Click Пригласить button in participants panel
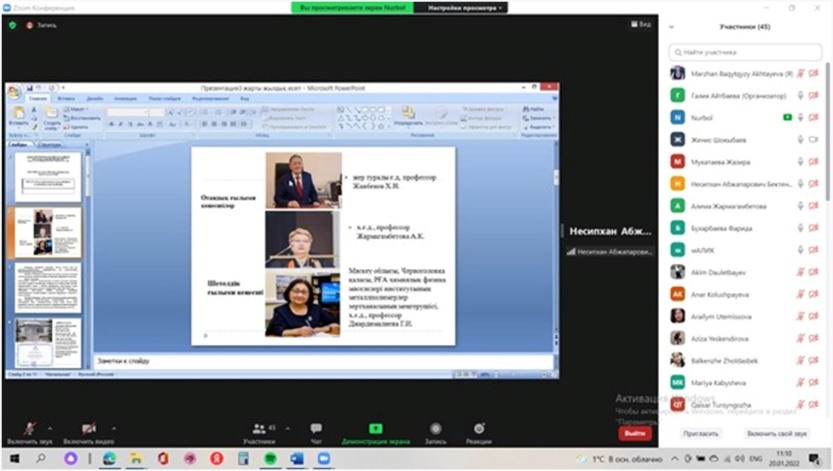 pos(701,434)
